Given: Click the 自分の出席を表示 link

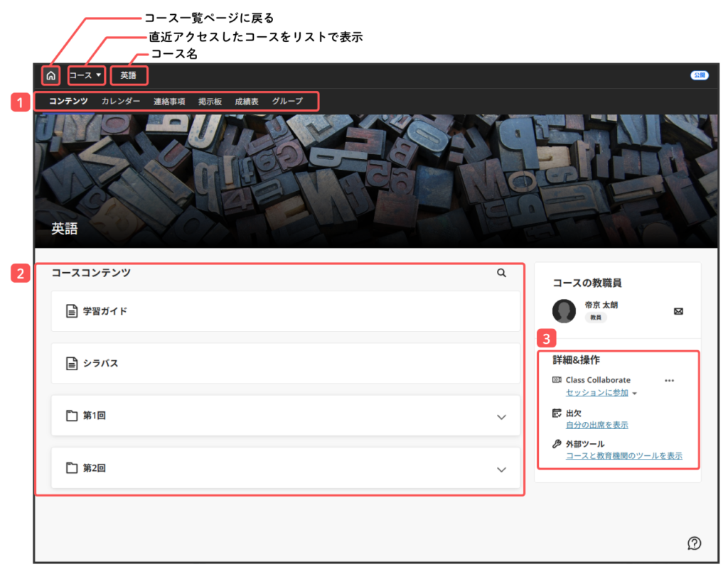Looking at the screenshot, I should 596,425.
